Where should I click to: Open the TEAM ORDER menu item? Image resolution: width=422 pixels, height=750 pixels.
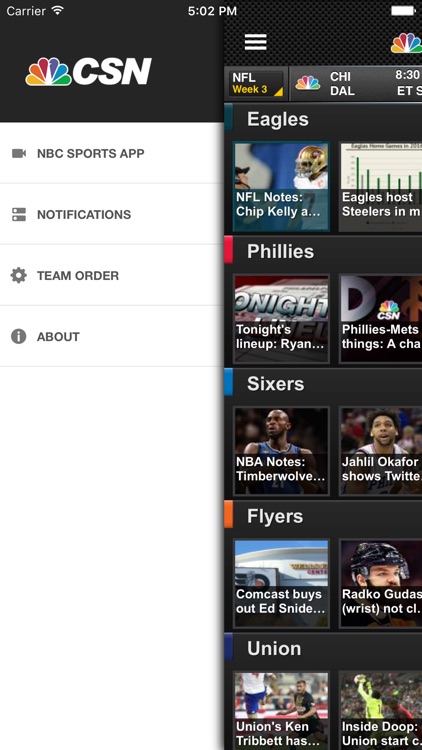coord(112,276)
